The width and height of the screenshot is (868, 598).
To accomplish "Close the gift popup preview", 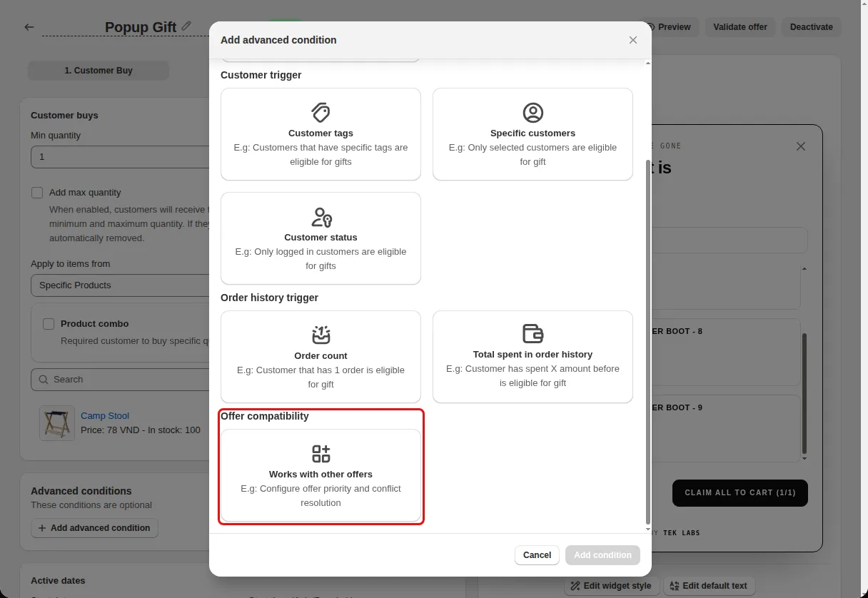I will coord(801,146).
